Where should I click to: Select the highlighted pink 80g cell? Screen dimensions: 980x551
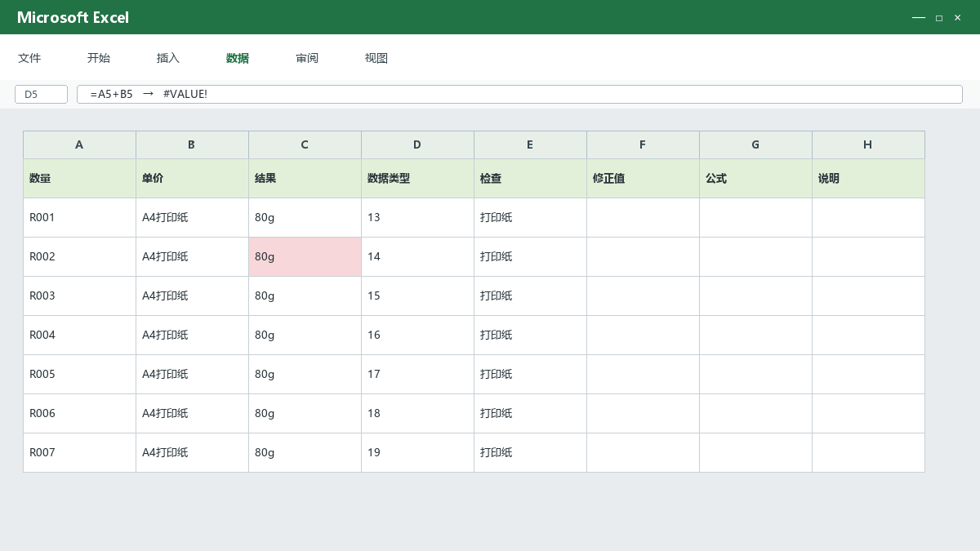305,256
